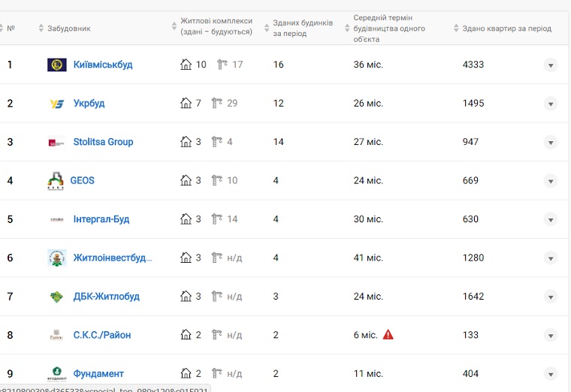571x392 pixels.
Task: Click the 630 apartments value
Action: (470, 219)
